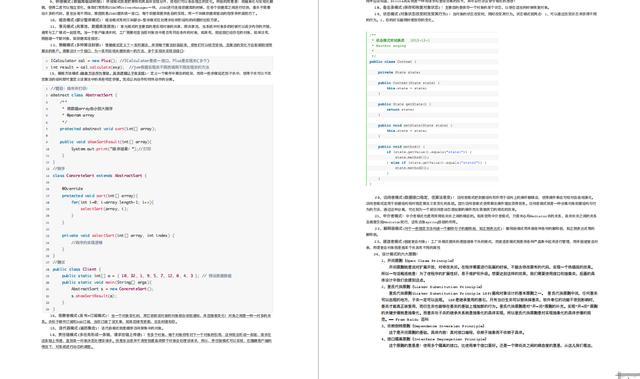The width and height of the screenshot is (640, 379).
Task: Click 'public void showSortResult(int[] array){' line
Action: [x=106, y=142]
